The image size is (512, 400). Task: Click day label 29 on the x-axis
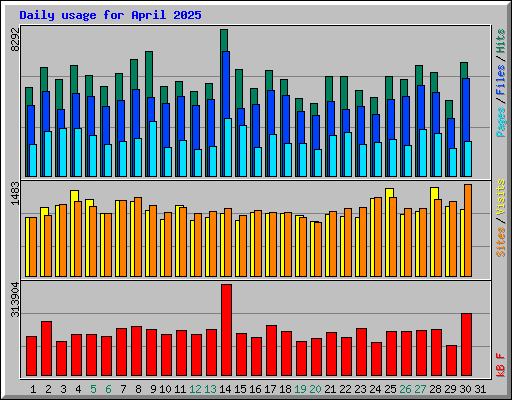pos(450,389)
